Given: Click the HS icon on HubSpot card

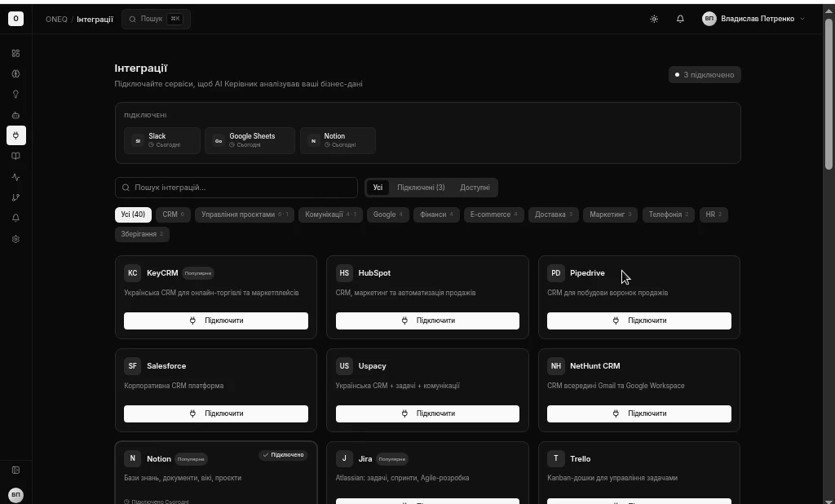Looking at the screenshot, I should (344, 272).
